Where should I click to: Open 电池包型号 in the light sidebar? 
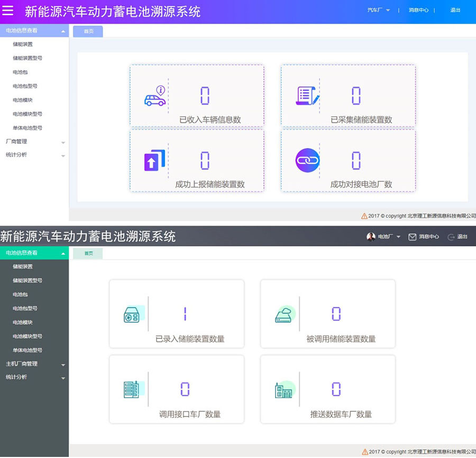click(25, 86)
